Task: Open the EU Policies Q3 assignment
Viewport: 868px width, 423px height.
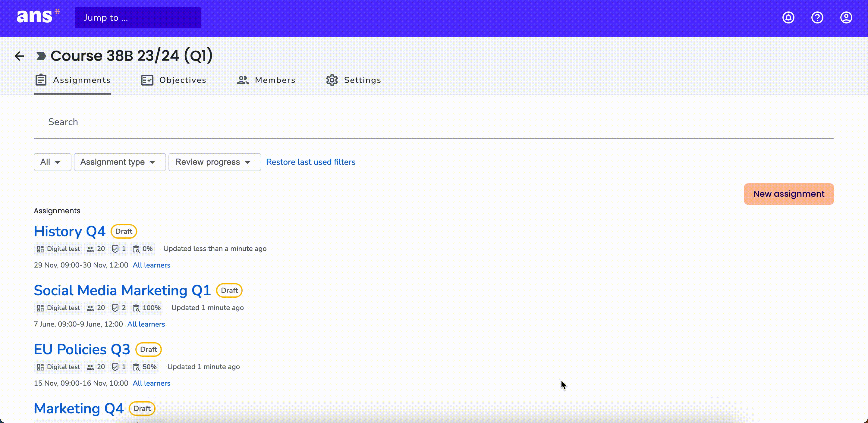Action: click(x=82, y=349)
